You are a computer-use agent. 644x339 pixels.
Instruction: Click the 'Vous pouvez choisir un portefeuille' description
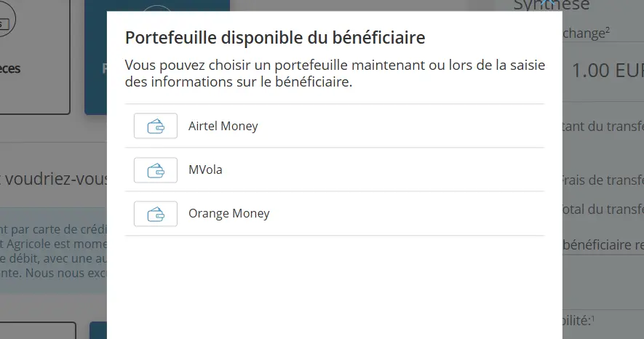335,73
